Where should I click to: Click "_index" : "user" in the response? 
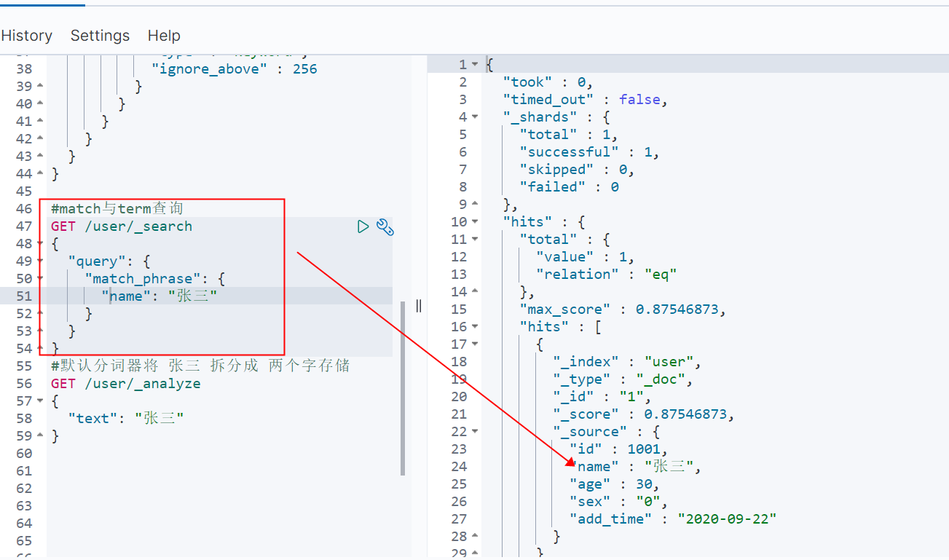pos(627,362)
